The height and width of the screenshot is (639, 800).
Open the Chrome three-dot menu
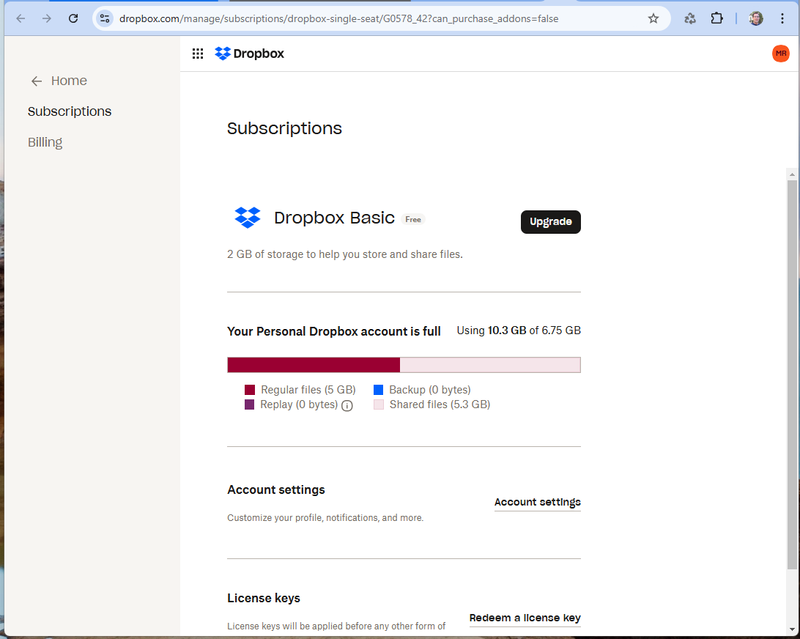point(782,18)
